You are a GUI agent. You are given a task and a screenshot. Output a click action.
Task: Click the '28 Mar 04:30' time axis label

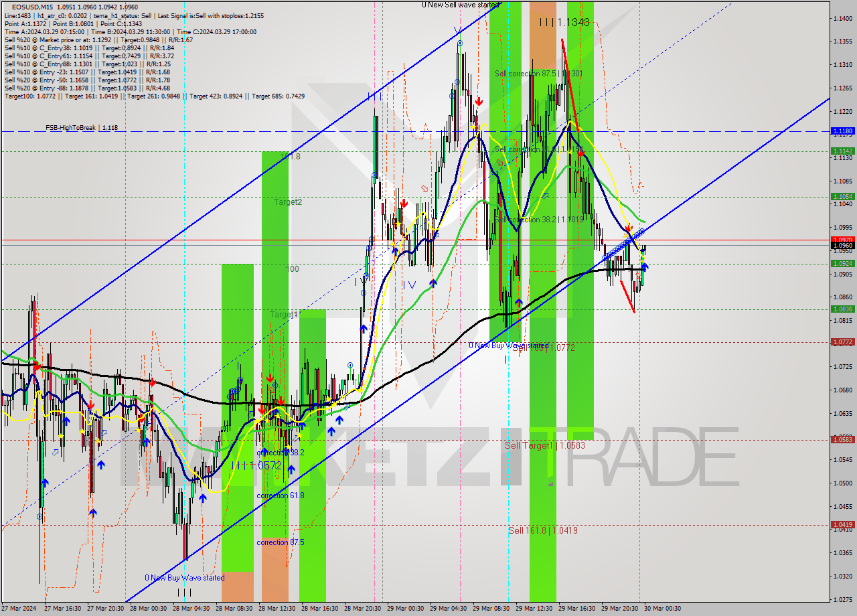191,609
